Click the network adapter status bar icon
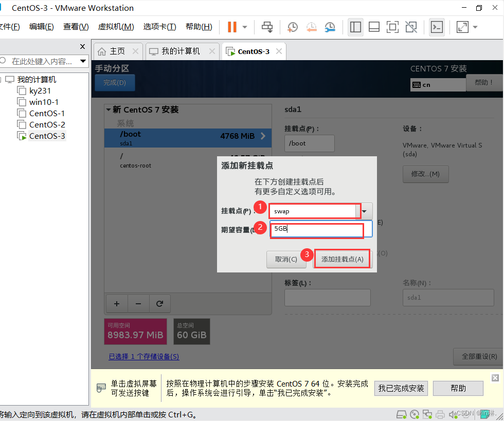Image resolution: width=504 pixels, height=421 pixels. click(x=427, y=414)
